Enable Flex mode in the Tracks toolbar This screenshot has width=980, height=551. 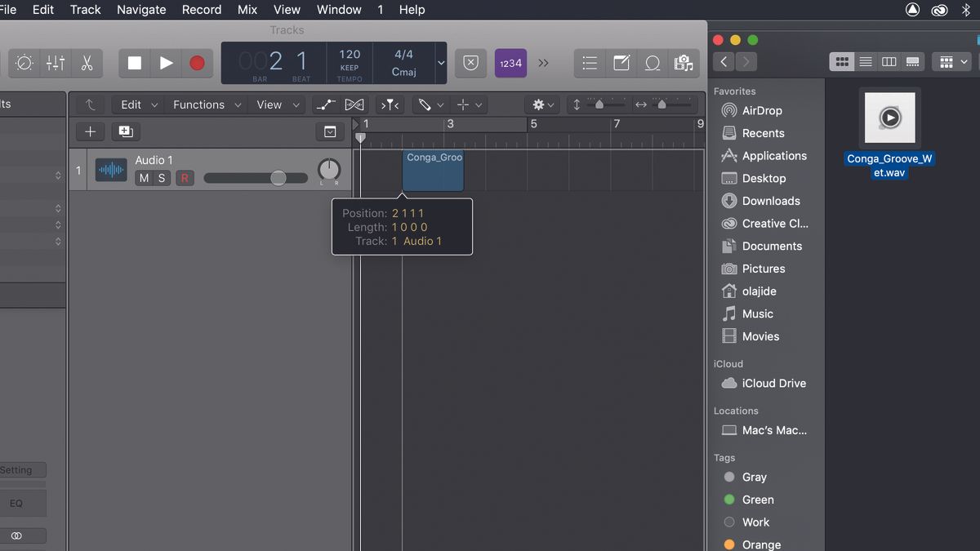[354, 104]
